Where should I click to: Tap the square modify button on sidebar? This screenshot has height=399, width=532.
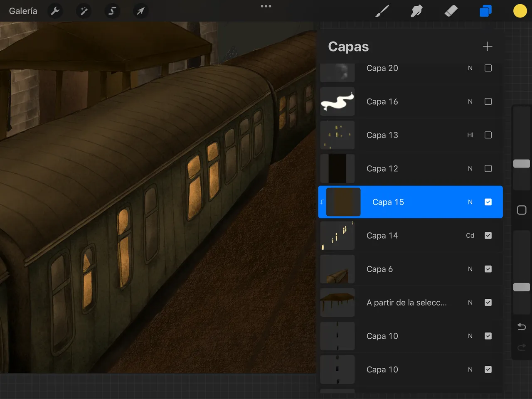click(x=522, y=210)
